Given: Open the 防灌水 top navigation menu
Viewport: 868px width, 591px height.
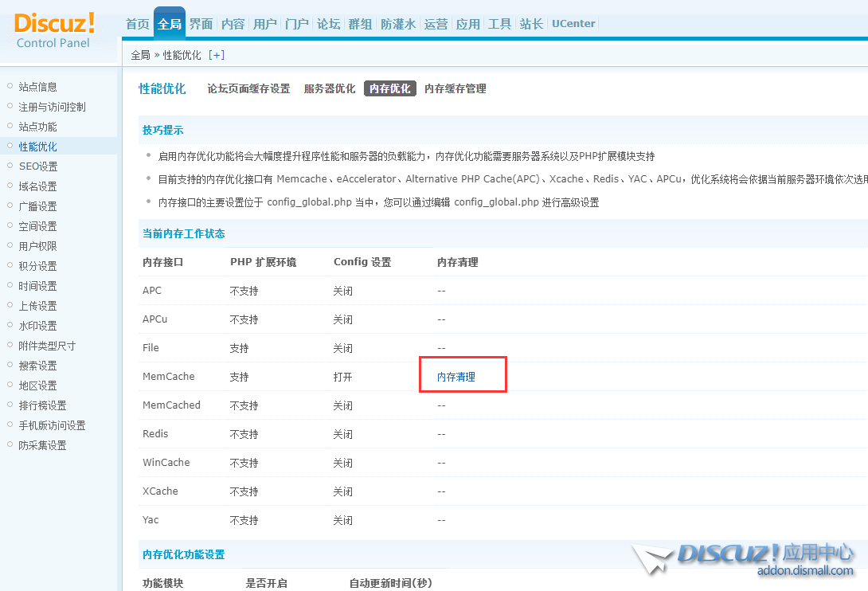Looking at the screenshot, I should (397, 24).
